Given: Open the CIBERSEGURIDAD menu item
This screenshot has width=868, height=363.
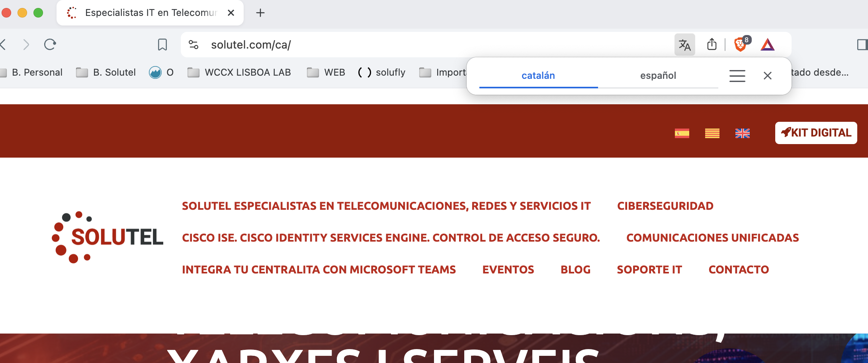Looking at the screenshot, I should 665,206.
